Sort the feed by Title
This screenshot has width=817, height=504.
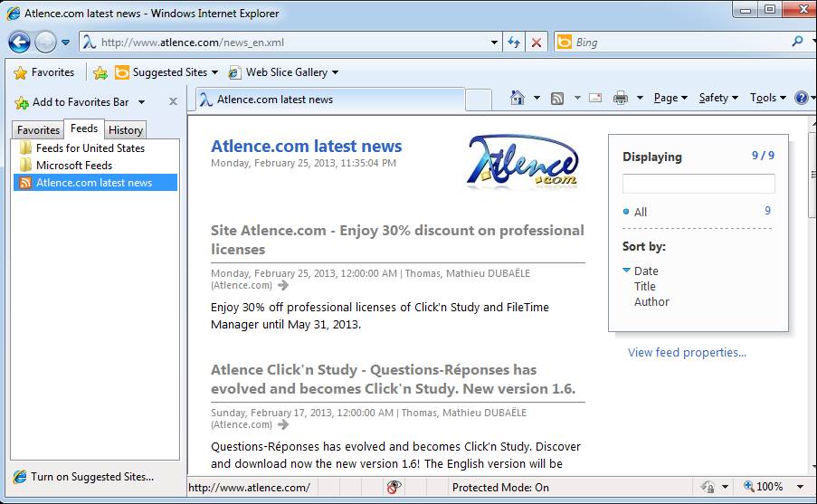[644, 286]
